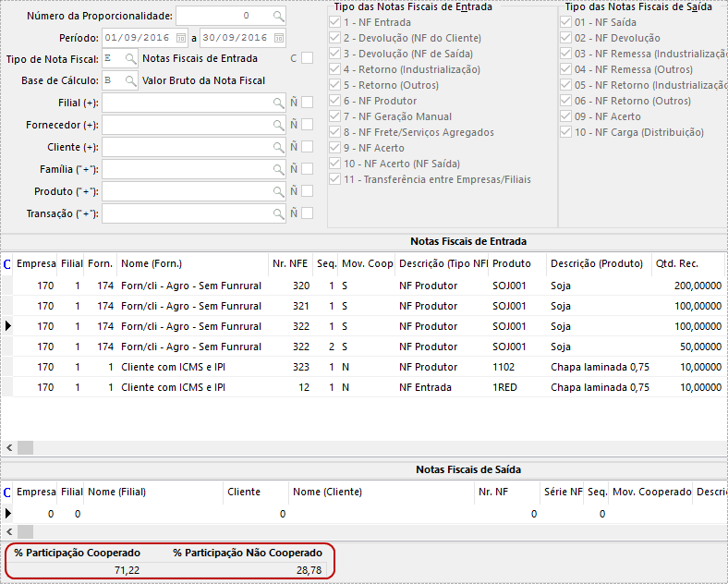This screenshot has height=584, width=728.
Task: Click the C icon in Entrada grid header
Action: [7, 264]
